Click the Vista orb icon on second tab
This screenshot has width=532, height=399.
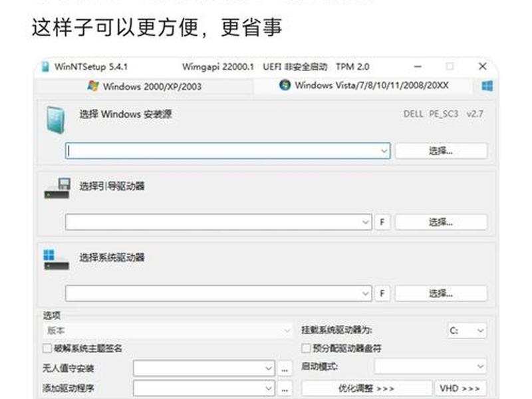pos(285,84)
